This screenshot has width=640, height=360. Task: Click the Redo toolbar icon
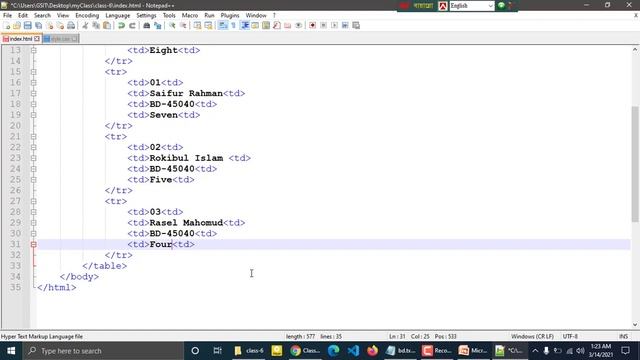pyautogui.click(x=132, y=25)
